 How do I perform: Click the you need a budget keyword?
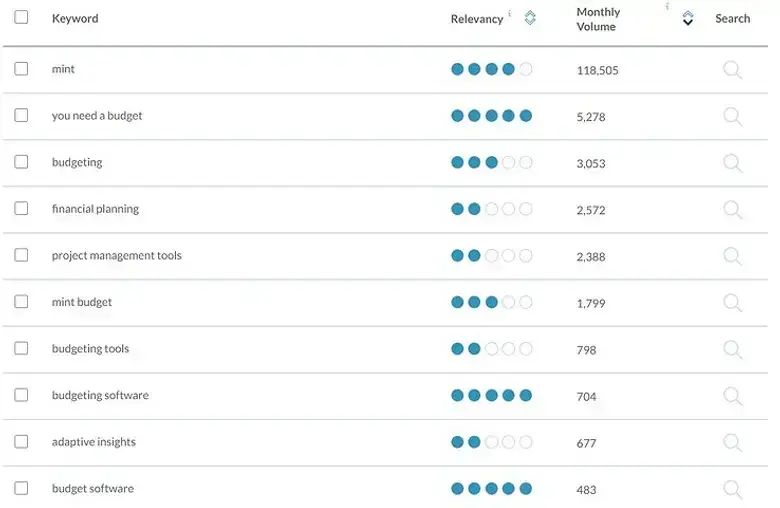pyautogui.click(x=97, y=116)
